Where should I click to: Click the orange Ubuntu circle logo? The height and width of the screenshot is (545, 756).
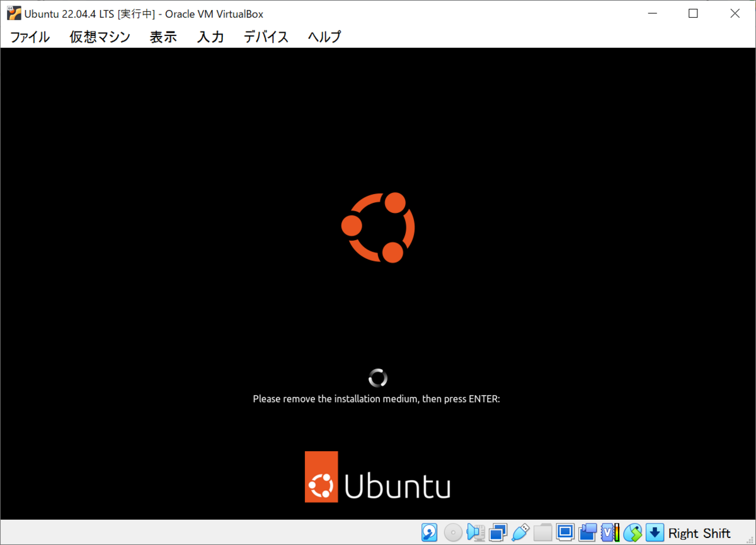(378, 227)
